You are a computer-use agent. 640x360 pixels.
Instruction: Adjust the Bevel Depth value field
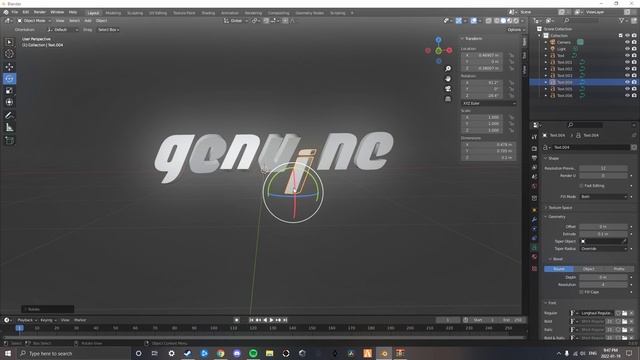click(603, 278)
